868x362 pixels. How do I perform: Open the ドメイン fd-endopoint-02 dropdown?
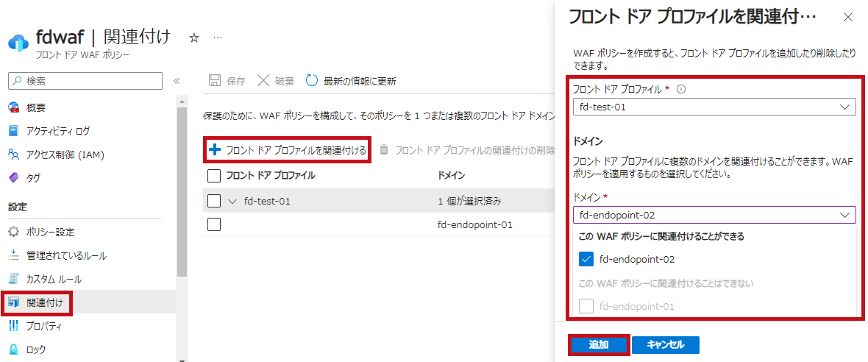click(714, 215)
